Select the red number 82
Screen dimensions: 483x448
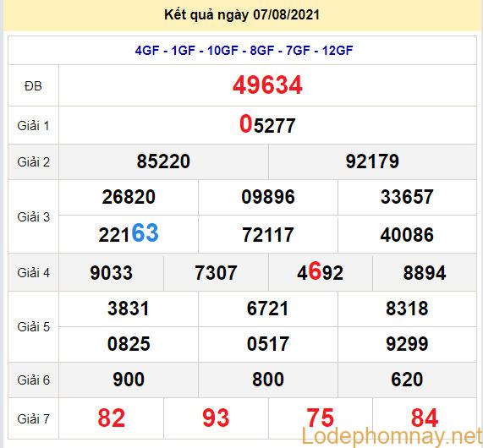(x=111, y=418)
